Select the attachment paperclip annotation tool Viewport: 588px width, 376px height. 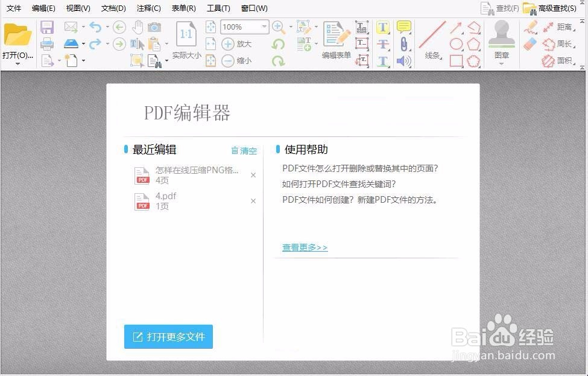(x=405, y=43)
